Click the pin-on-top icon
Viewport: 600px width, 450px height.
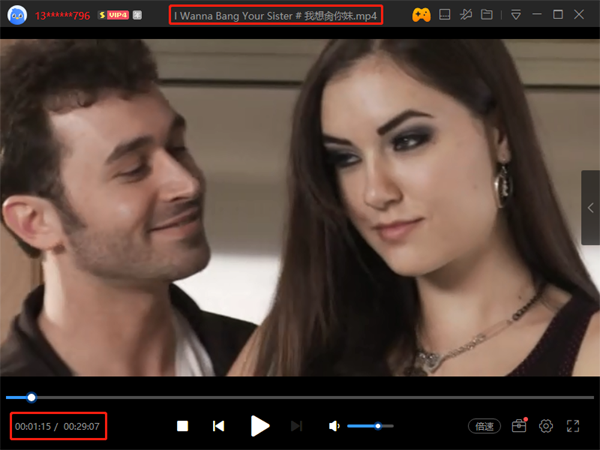pyautogui.click(x=467, y=15)
